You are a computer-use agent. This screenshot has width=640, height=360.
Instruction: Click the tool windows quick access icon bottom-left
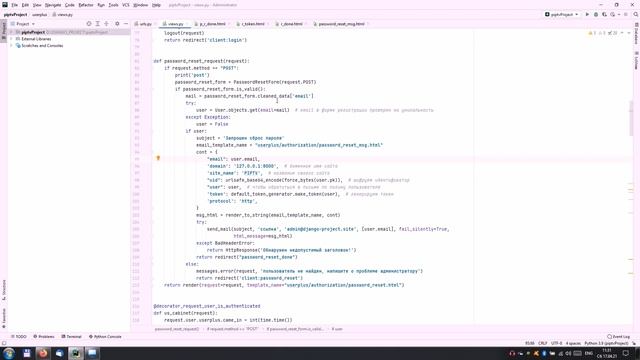[x=4, y=343]
